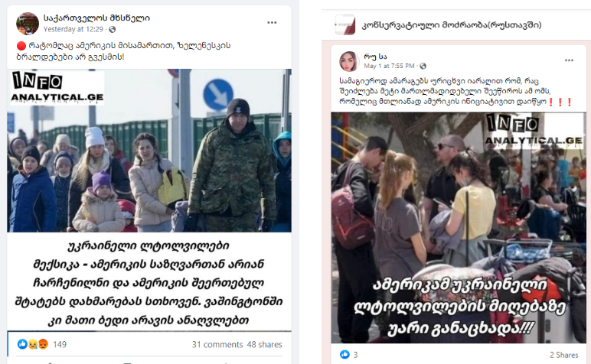The width and height of the screenshot is (591, 364).
Task: View 48 shares on left post
Action: coord(265,344)
